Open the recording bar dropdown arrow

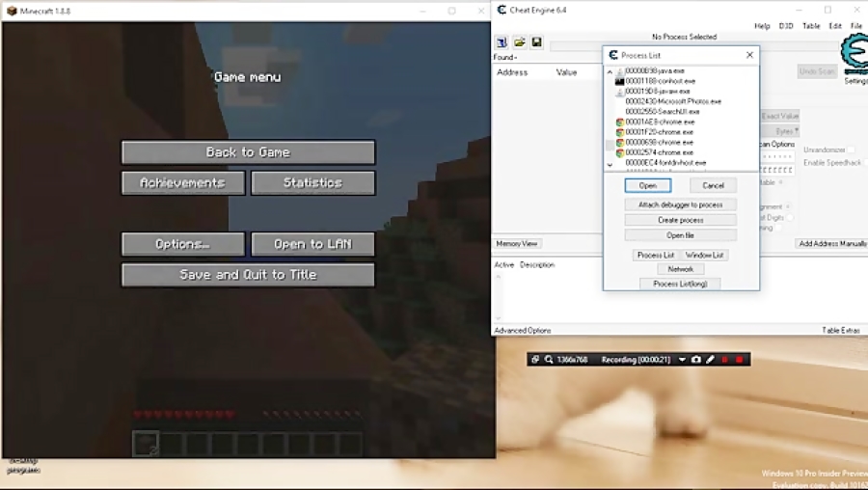point(682,360)
